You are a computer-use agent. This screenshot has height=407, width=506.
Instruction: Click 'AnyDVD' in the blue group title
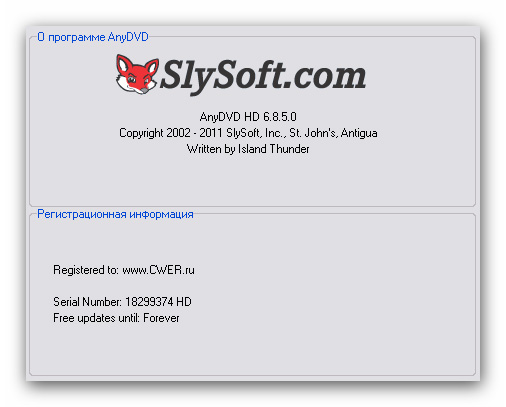(128, 37)
